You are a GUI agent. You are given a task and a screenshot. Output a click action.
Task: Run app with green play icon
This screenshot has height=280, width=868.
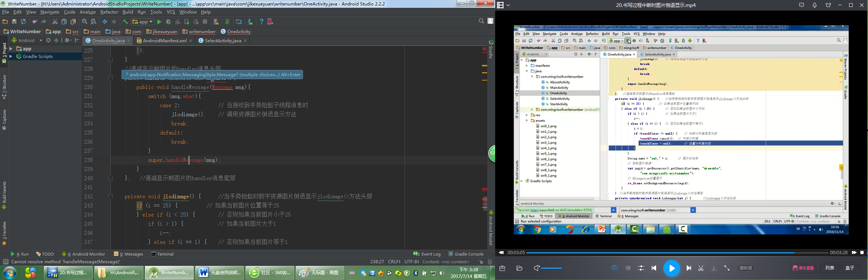click(x=159, y=22)
